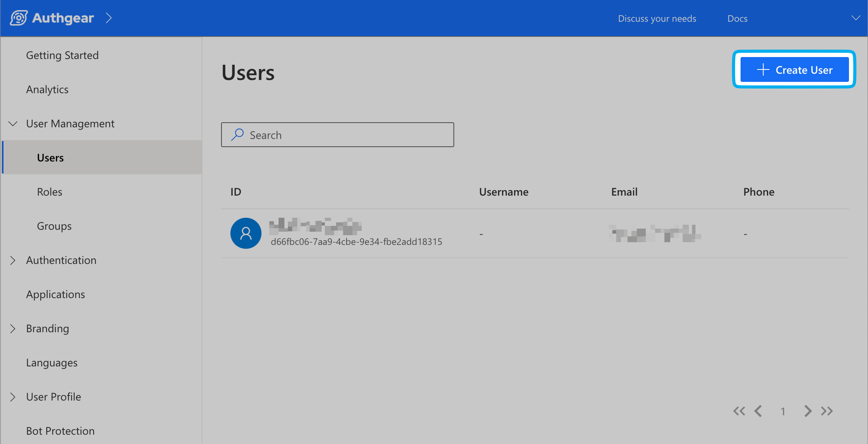Click Discuss your needs link
868x444 pixels.
(x=657, y=19)
